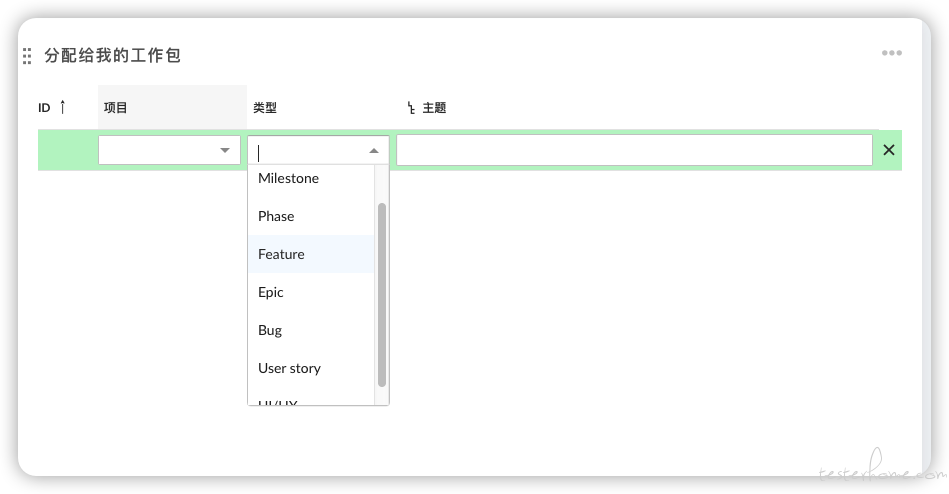The height and width of the screenshot is (494, 949).
Task: Click the widget drag handle icon
Action: coord(27,56)
